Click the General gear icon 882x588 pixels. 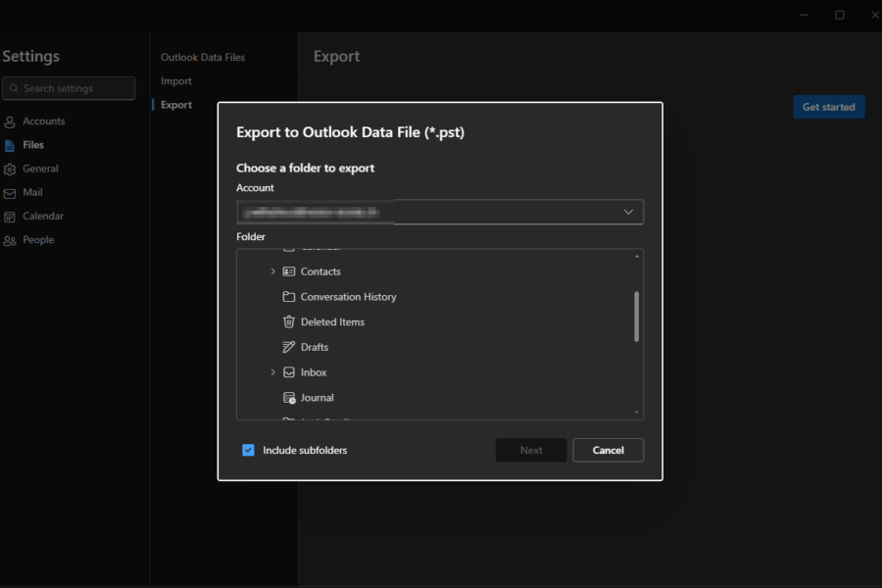10,170
